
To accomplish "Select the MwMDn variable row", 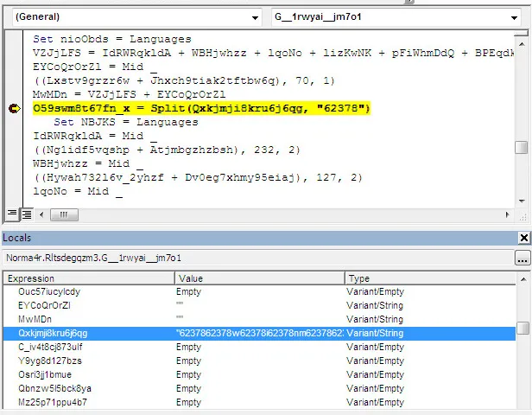I will [259, 320].
